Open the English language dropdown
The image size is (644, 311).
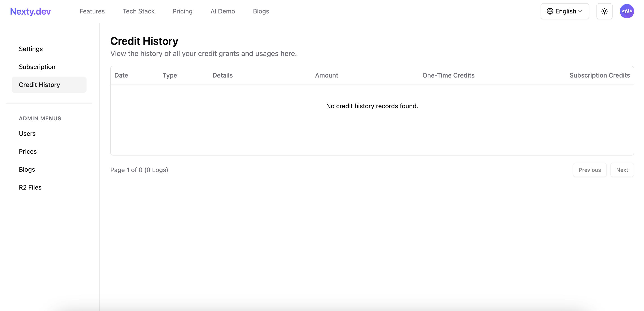coord(564,11)
